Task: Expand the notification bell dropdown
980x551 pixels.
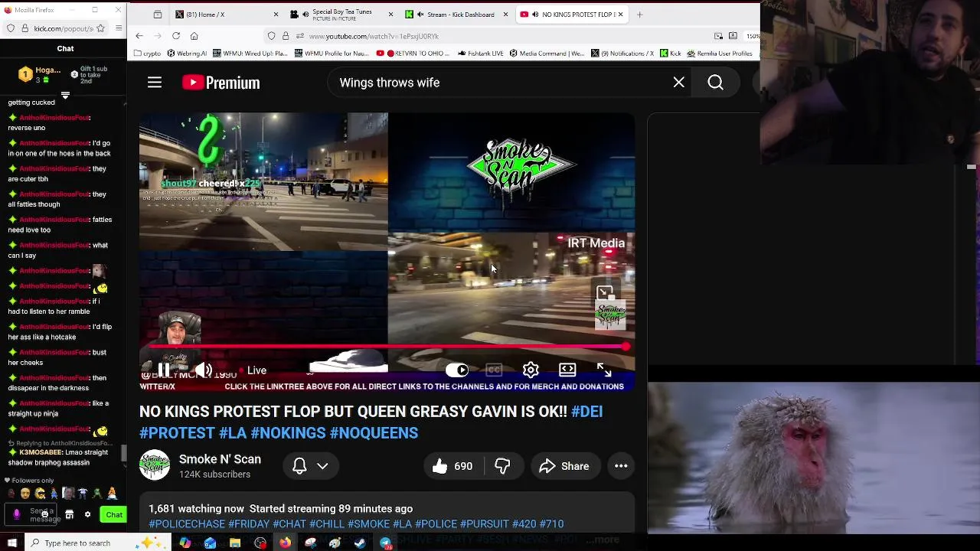Action: pyautogui.click(x=311, y=466)
